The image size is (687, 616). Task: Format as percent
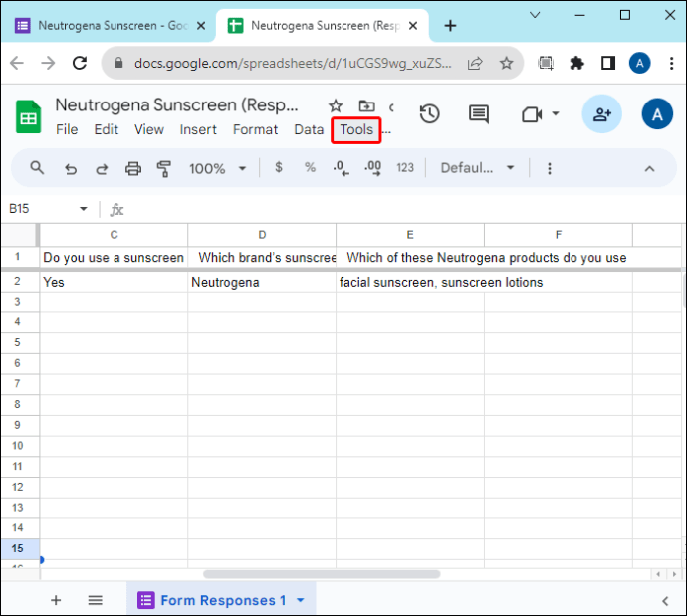tap(310, 167)
